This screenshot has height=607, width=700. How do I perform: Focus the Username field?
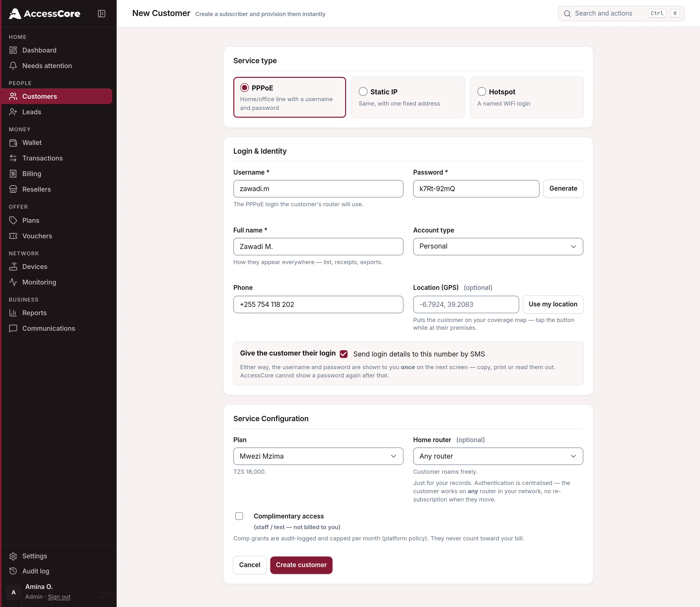tap(318, 189)
